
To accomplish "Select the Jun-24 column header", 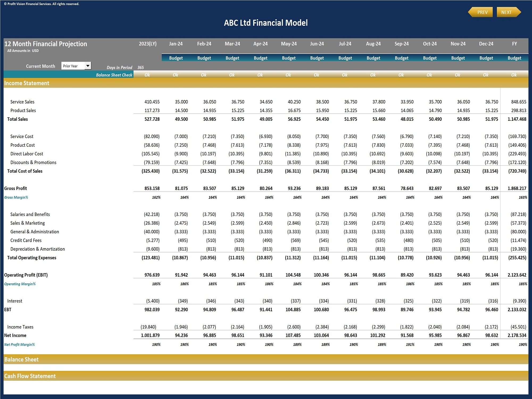I will click(x=317, y=44).
